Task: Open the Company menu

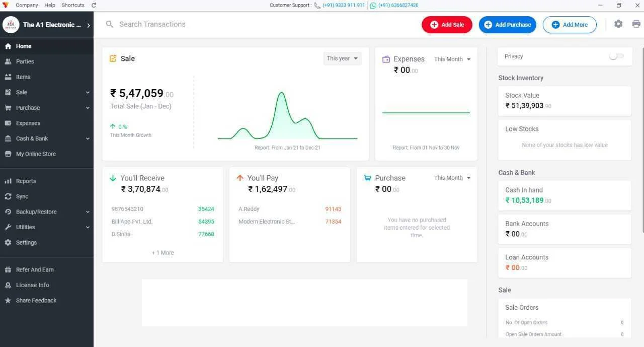Action: tap(27, 5)
